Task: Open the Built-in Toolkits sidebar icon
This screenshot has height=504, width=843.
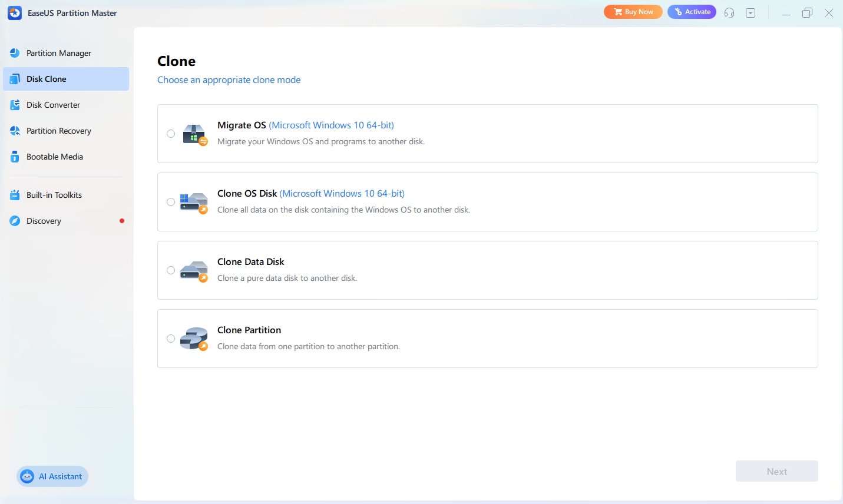Action: coord(15,195)
